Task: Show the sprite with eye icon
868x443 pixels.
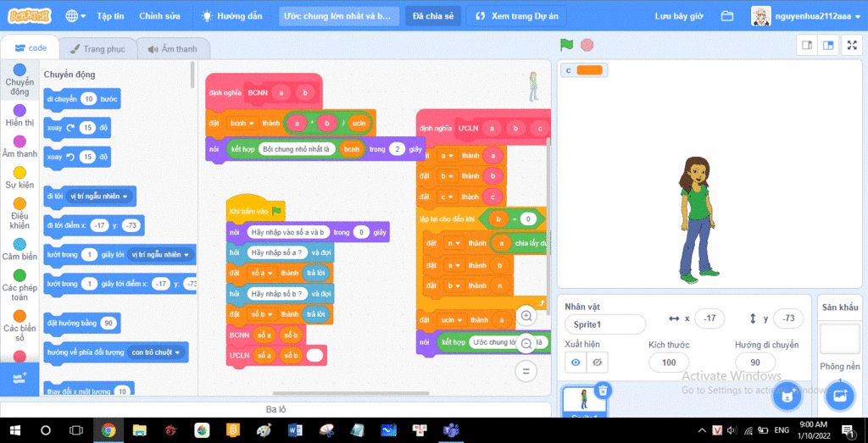Action: coord(576,363)
